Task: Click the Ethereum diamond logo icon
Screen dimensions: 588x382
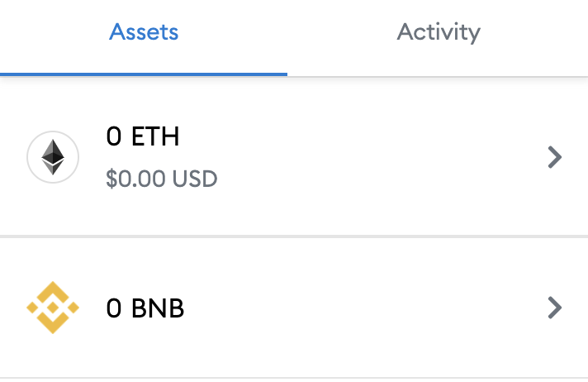Action: point(53,157)
